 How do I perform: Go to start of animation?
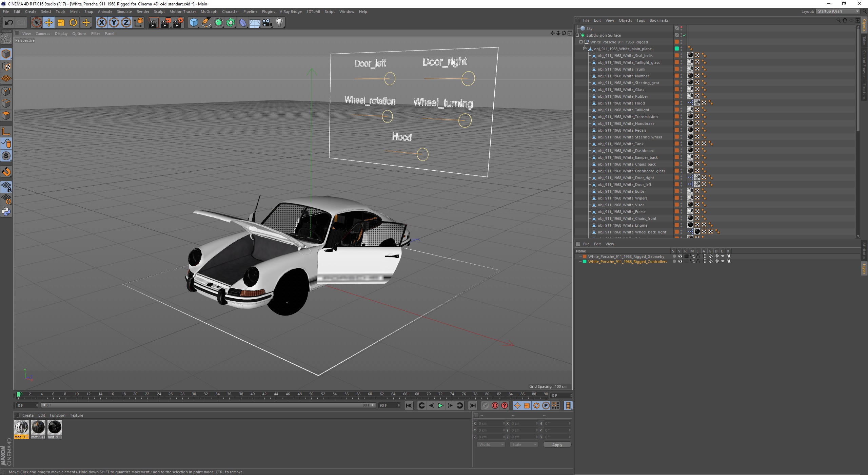(409, 405)
